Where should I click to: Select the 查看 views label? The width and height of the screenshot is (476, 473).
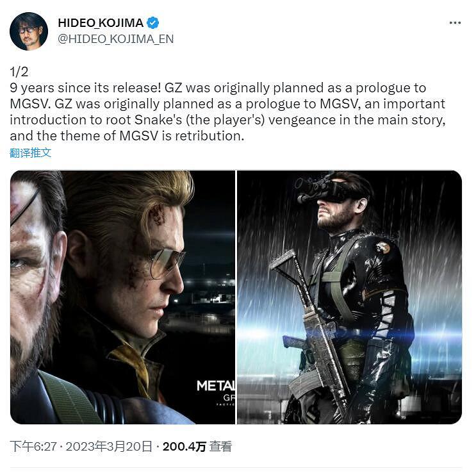pos(221,447)
